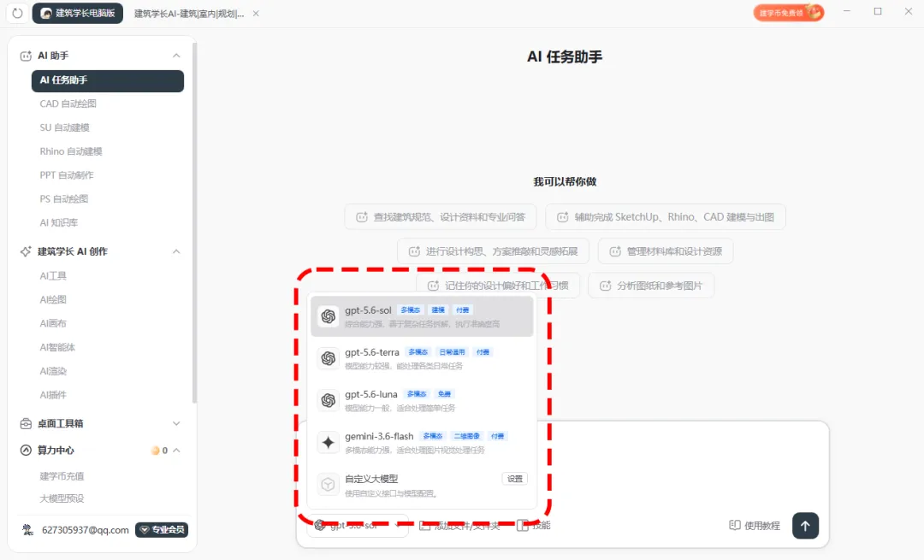Click the AI 助手 section icon
Image resolution: width=924 pixels, height=560 pixels.
click(26, 56)
